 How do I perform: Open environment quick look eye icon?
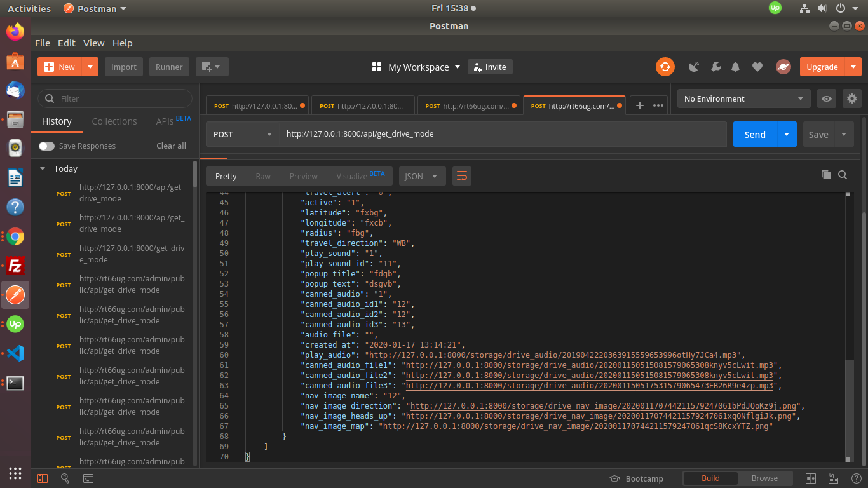[826, 98]
